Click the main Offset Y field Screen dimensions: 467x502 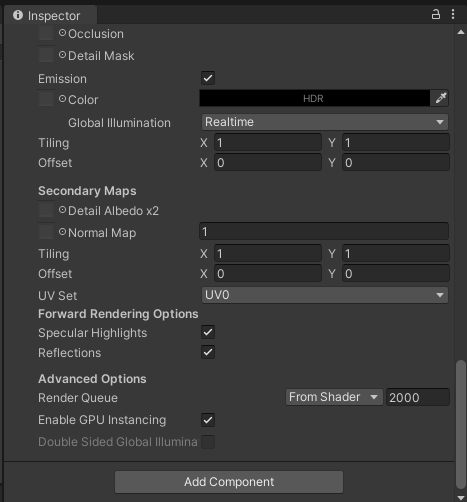coord(396,163)
